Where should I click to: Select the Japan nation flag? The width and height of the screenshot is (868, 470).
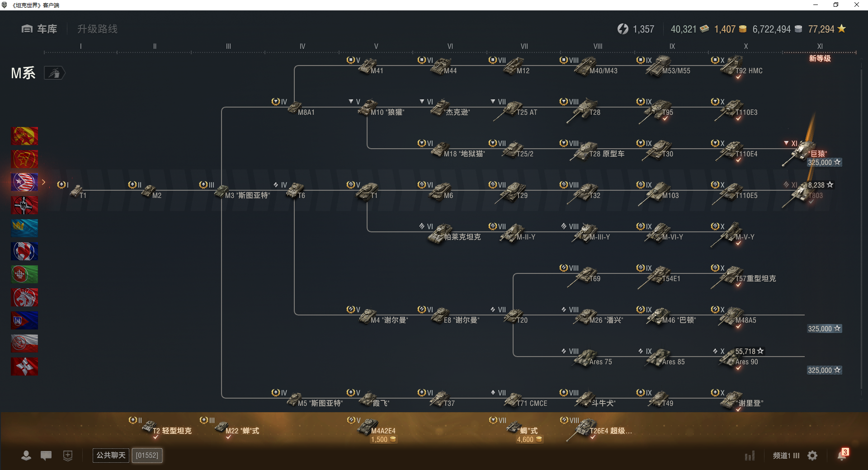click(24, 367)
